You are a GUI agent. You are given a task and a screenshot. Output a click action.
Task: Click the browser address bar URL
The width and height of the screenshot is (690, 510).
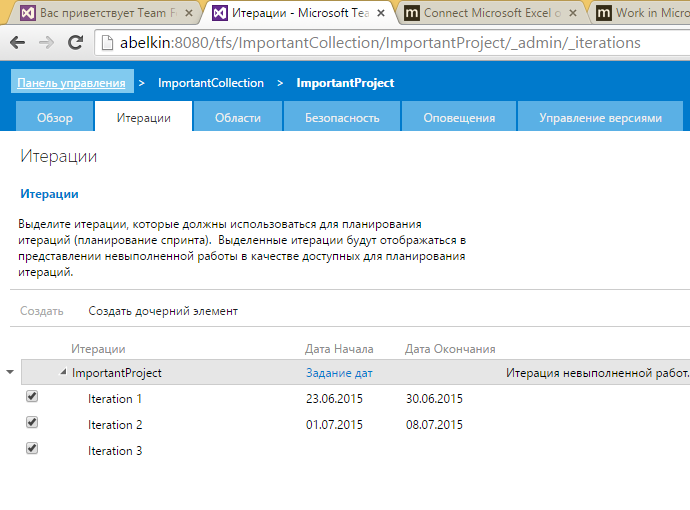click(380, 43)
